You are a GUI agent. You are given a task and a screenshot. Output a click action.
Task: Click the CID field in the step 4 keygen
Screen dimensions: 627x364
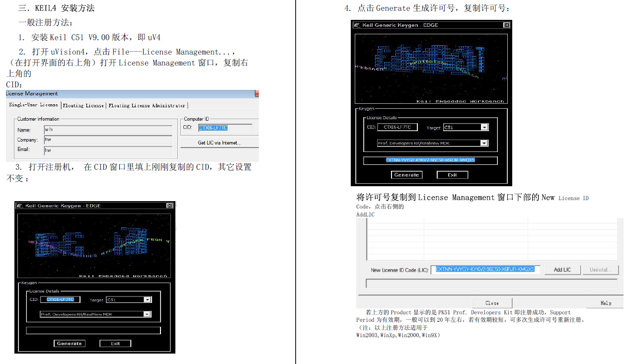coord(397,127)
